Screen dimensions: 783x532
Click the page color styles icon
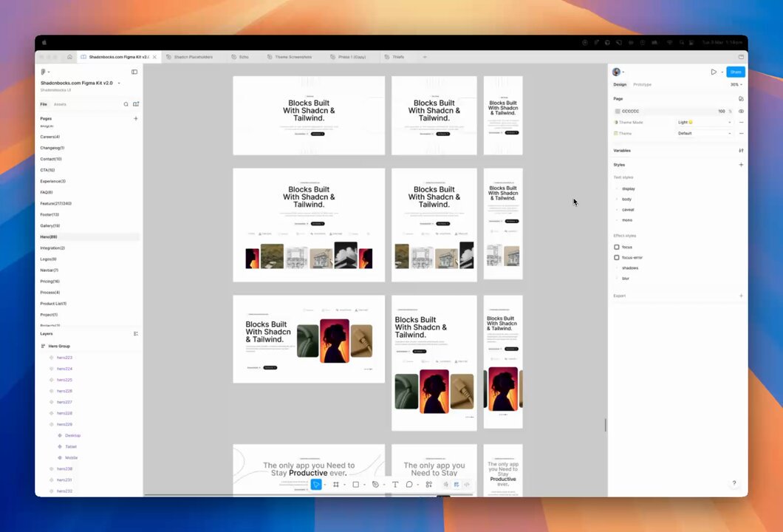741,99
